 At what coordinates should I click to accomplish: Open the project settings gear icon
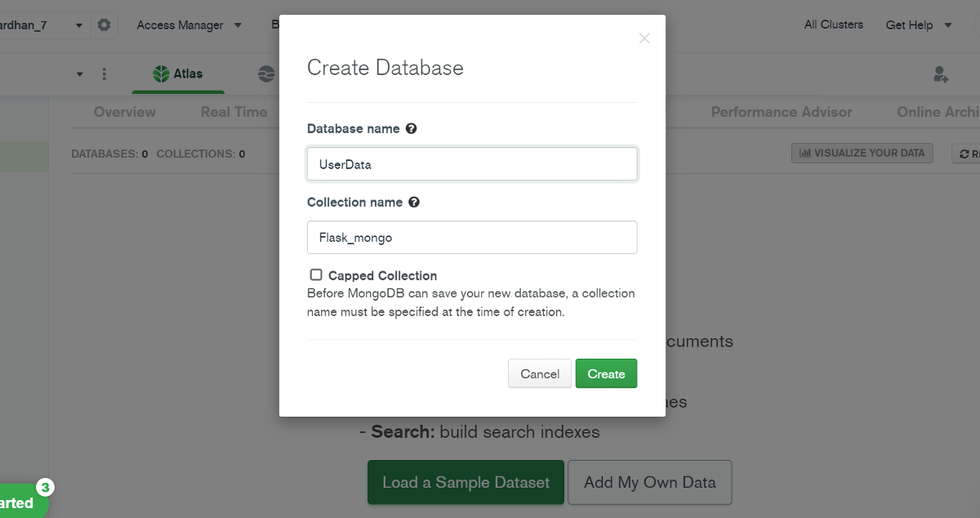tap(104, 25)
